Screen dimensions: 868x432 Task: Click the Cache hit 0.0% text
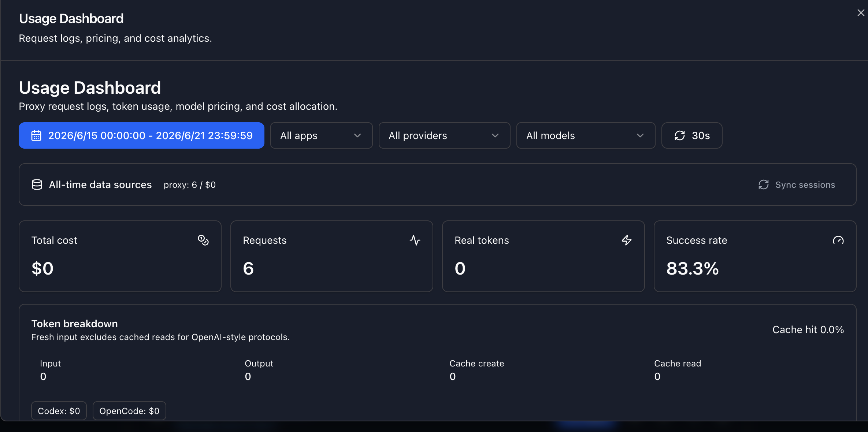pos(808,329)
